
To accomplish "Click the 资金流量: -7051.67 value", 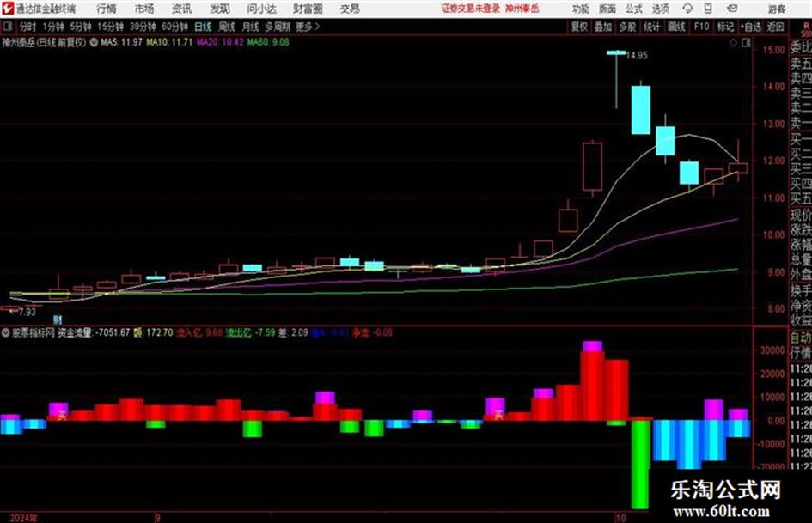I will coord(93,332).
